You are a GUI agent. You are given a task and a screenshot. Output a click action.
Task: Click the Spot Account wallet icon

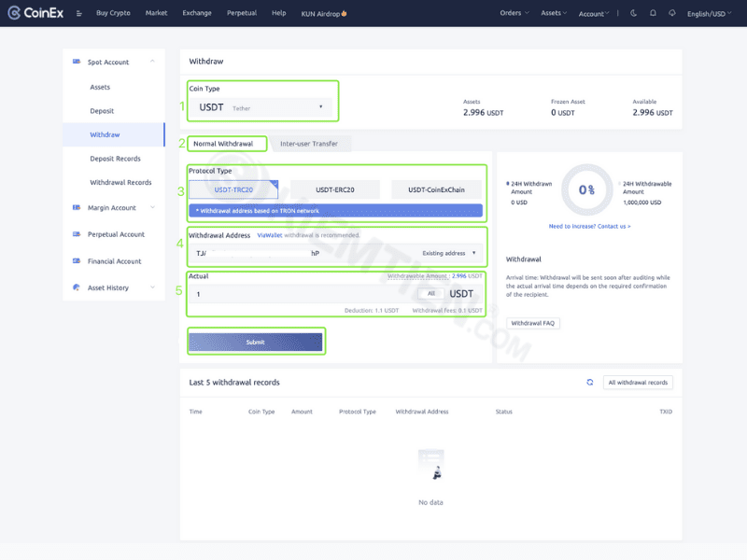point(77,62)
